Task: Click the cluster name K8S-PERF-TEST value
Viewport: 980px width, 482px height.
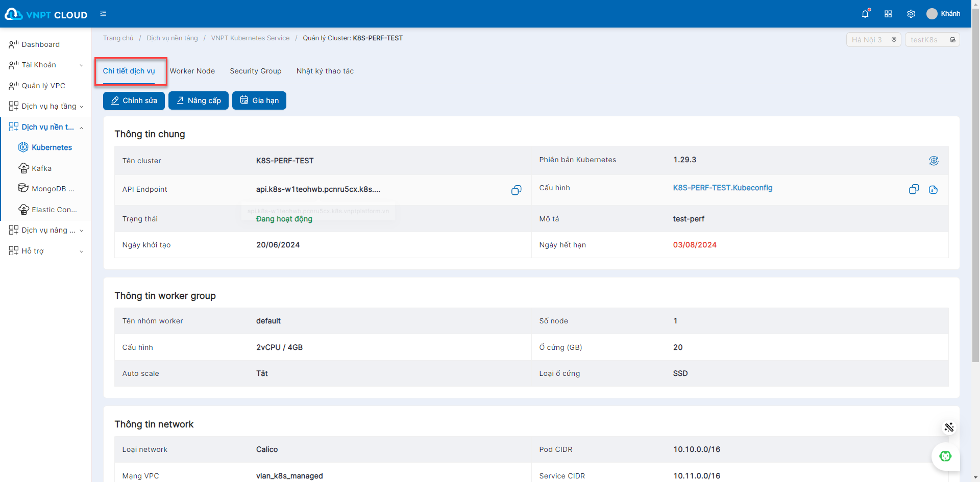Action: tap(285, 161)
